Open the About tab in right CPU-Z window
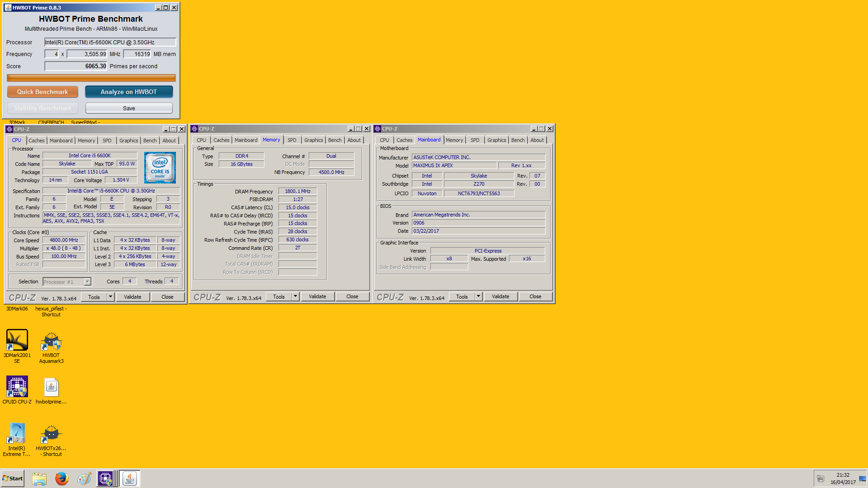The height and width of the screenshot is (488, 868). coord(537,140)
